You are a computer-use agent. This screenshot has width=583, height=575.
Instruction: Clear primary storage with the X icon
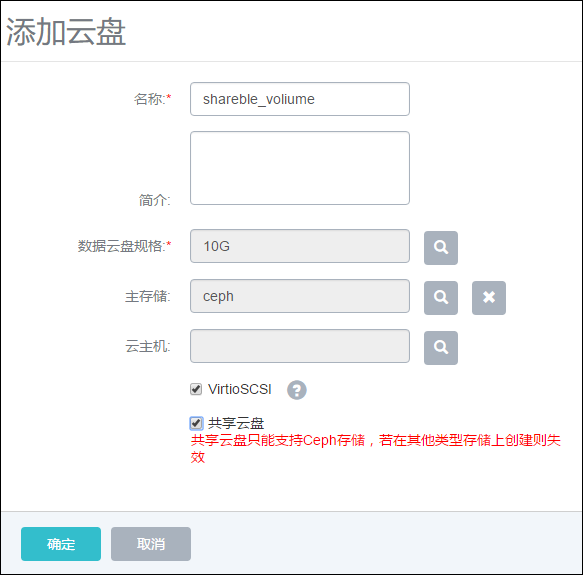(x=489, y=298)
